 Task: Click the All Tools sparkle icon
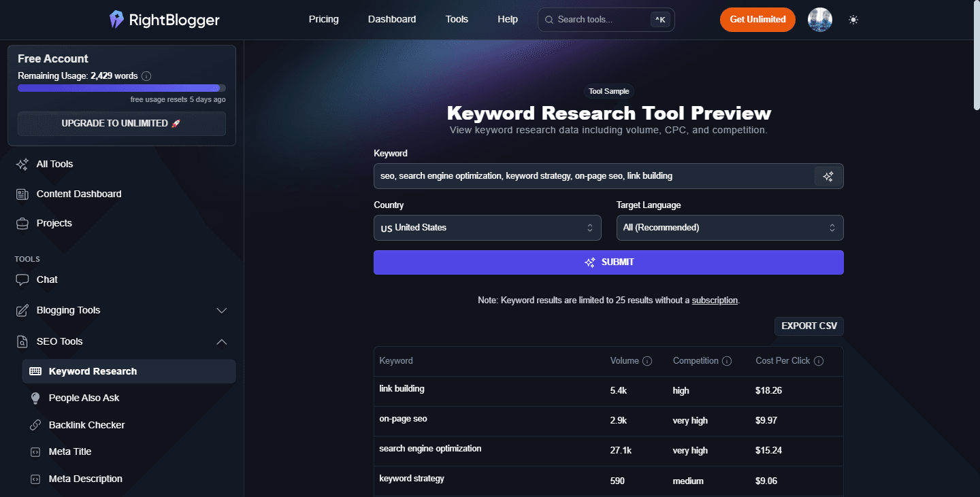(x=22, y=164)
